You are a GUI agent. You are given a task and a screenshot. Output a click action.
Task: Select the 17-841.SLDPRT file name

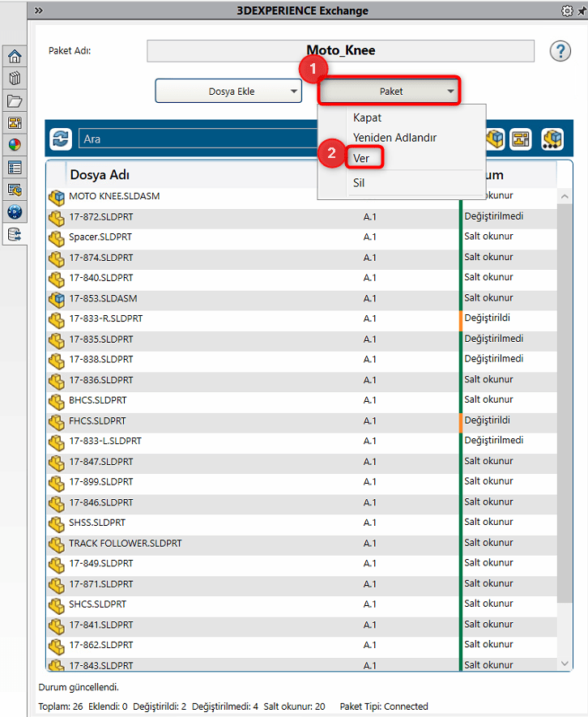(x=101, y=625)
